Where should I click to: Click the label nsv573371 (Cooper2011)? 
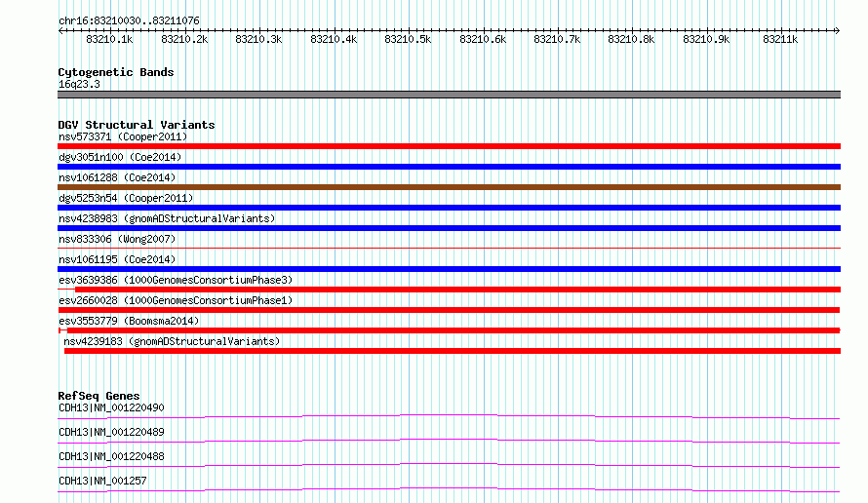tap(123, 136)
